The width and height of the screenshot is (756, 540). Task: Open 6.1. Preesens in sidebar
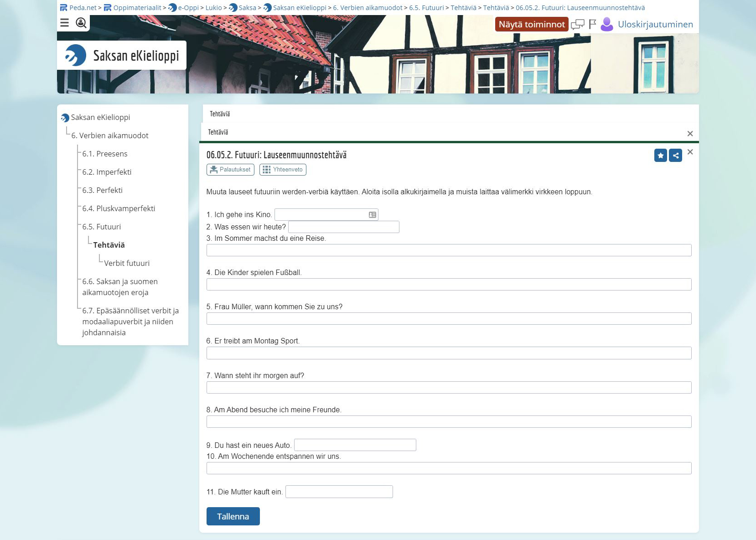[105, 154]
